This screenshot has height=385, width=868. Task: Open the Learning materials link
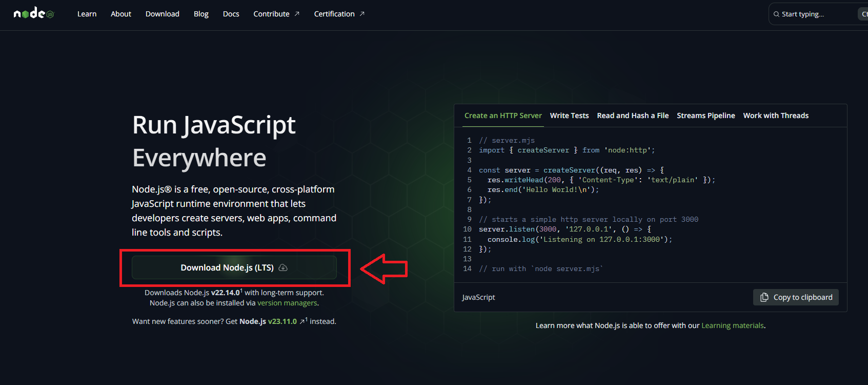coord(733,325)
